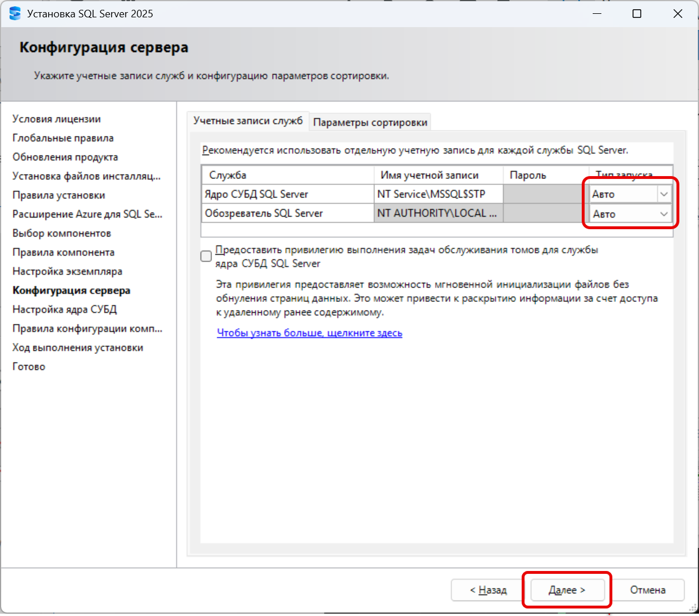
Task: Click the password field for Ядро СУБД SQL Server
Action: [546, 194]
